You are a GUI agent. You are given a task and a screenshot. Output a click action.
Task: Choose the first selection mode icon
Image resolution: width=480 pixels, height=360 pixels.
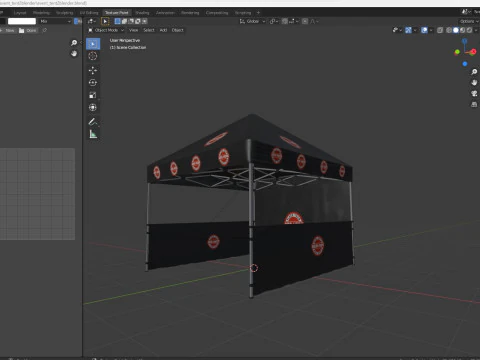coord(118,21)
